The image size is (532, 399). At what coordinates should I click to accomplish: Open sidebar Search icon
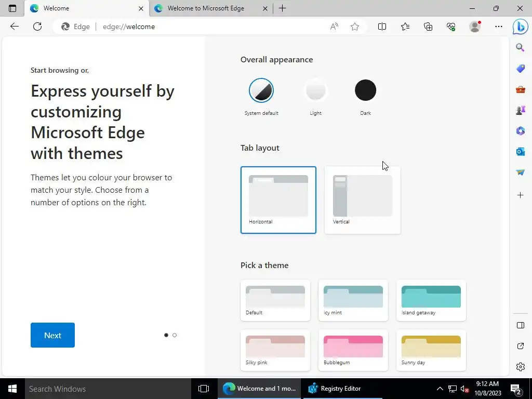pyautogui.click(x=520, y=47)
